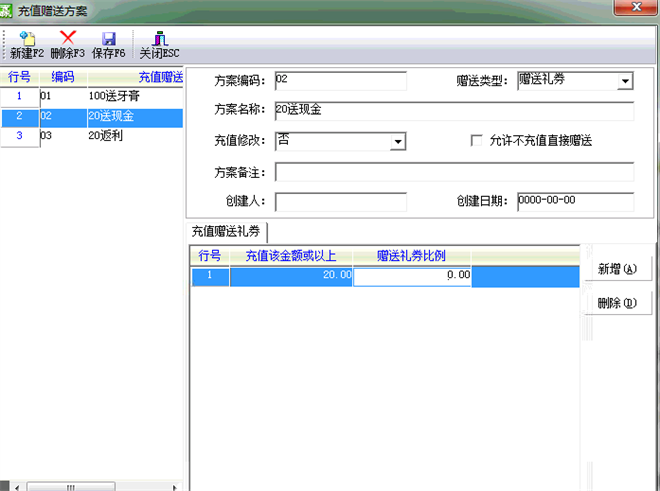Click the application icon in title bar
The height and width of the screenshot is (491, 660).
5,11
